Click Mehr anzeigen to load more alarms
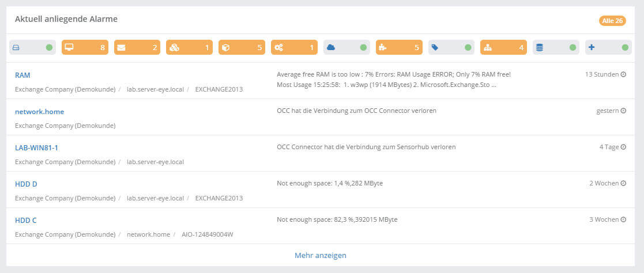Screen dimensions: 644x273 tap(321, 255)
